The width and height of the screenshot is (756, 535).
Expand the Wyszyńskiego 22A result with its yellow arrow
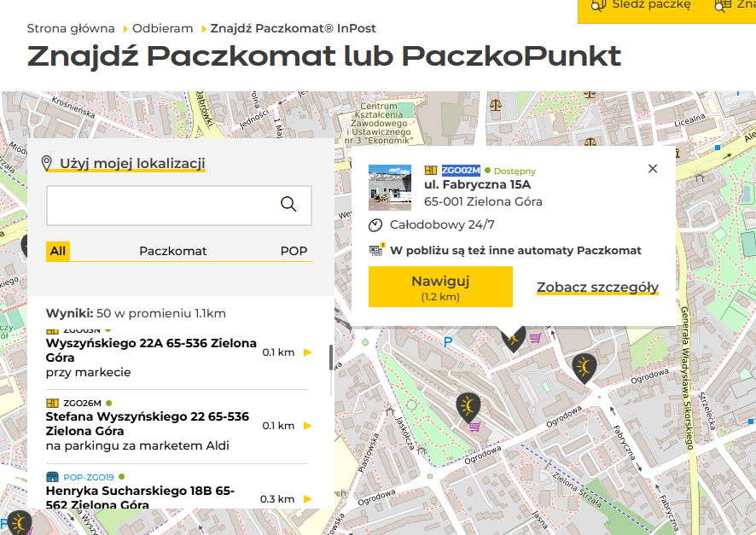coord(307,352)
